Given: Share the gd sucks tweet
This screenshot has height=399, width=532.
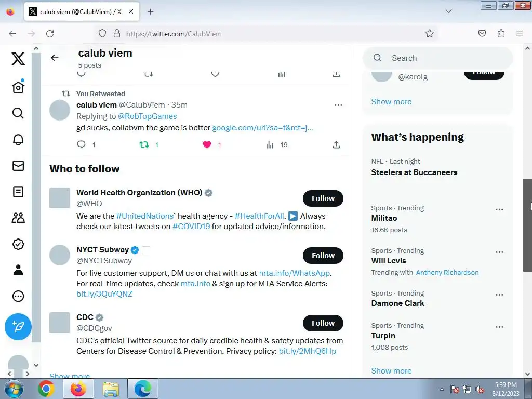Looking at the screenshot, I should 336,145.
